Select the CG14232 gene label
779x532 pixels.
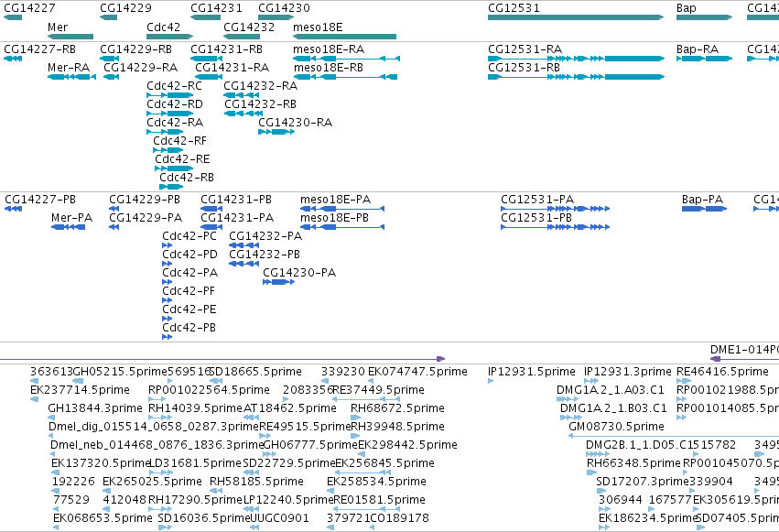tap(249, 27)
